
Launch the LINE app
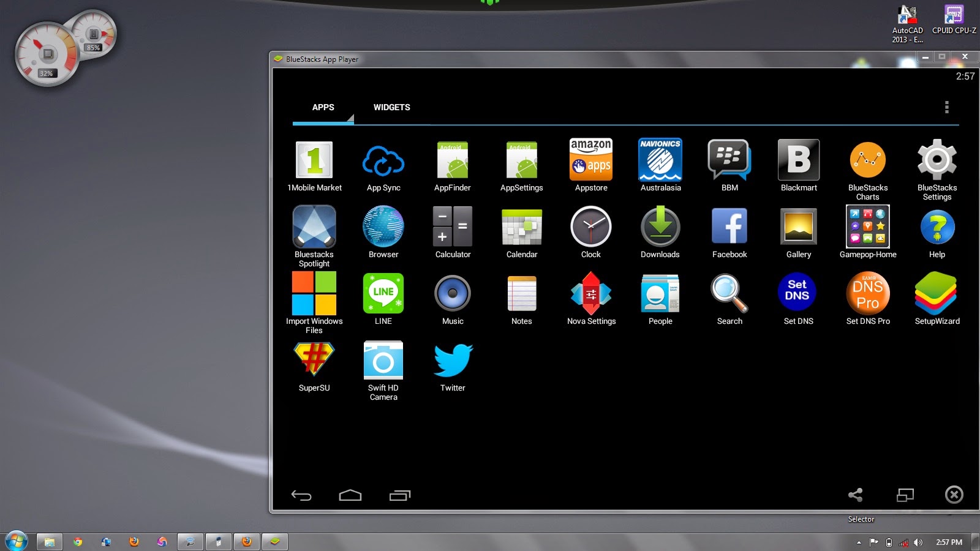(383, 293)
